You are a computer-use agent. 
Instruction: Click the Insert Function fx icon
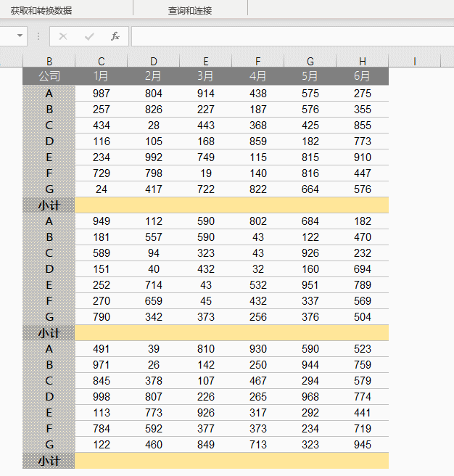115,36
